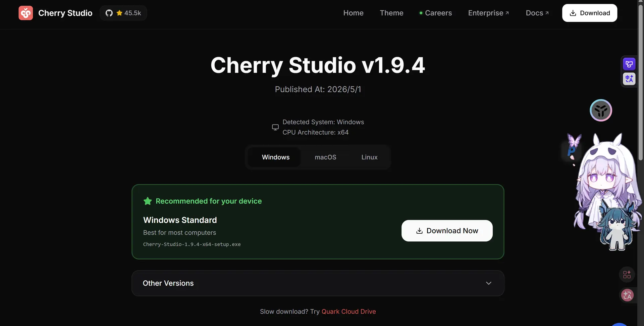644x326 pixels.
Task: Click the Download button in the header
Action: pyautogui.click(x=590, y=13)
